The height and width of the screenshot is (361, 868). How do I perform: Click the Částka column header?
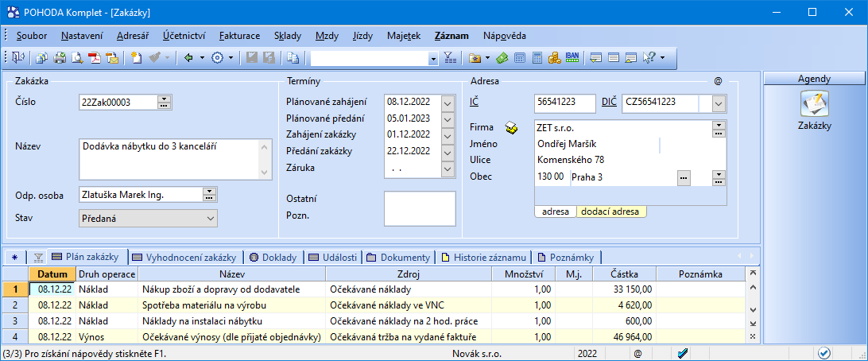(625, 274)
